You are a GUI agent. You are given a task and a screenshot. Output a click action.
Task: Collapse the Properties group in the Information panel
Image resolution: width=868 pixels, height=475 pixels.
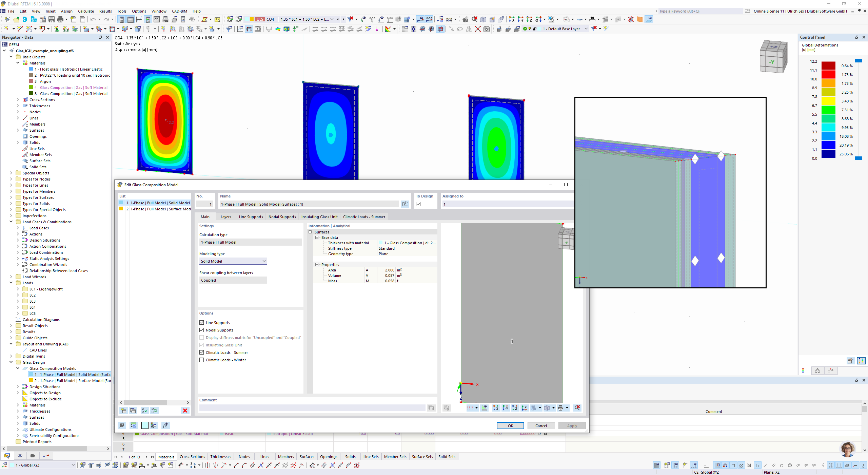pos(317,265)
